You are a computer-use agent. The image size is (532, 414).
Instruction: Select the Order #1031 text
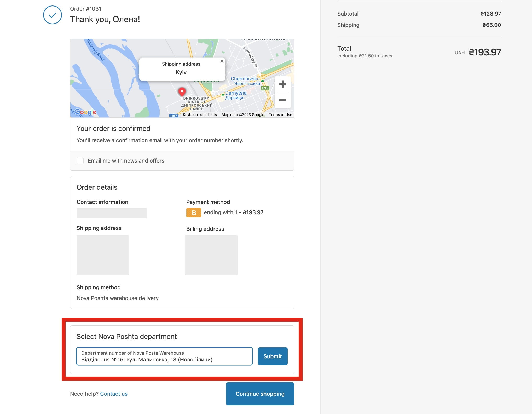pos(85,9)
